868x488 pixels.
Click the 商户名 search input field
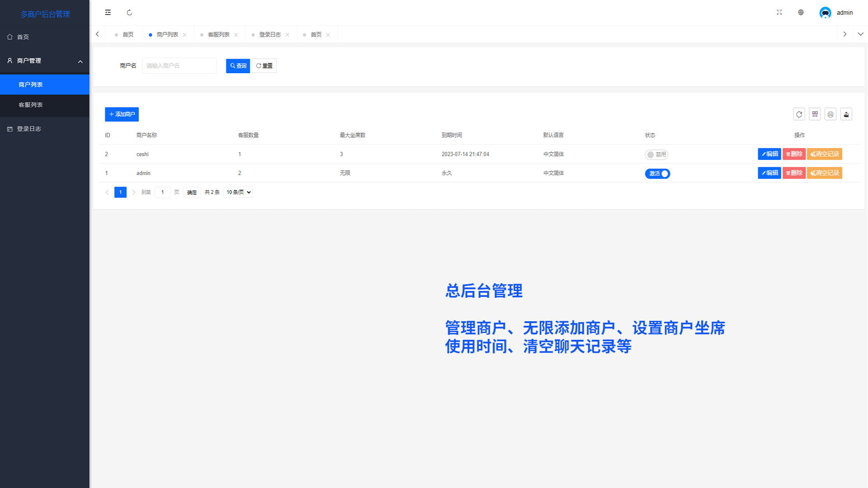click(x=179, y=66)
